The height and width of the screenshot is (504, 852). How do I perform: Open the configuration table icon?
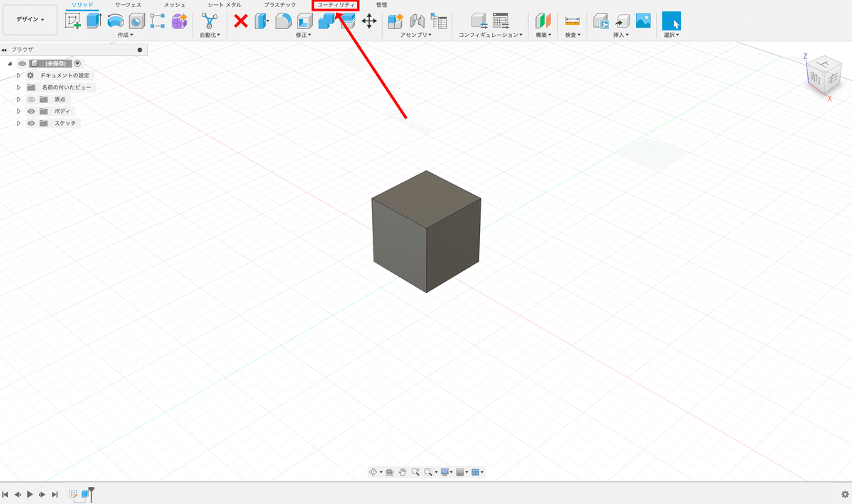(501, 21)
